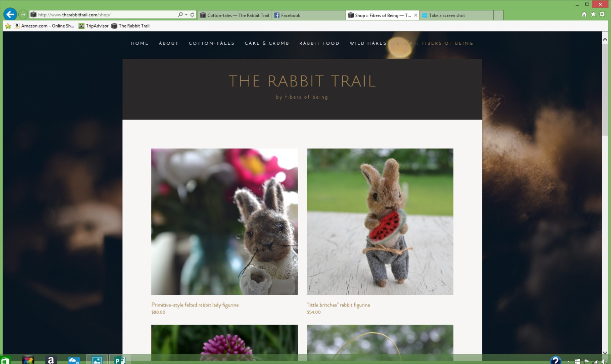Viewport: 611px width, 364px height.
Task: Click Add to favorites bar star icon
Action: (8, 26)
